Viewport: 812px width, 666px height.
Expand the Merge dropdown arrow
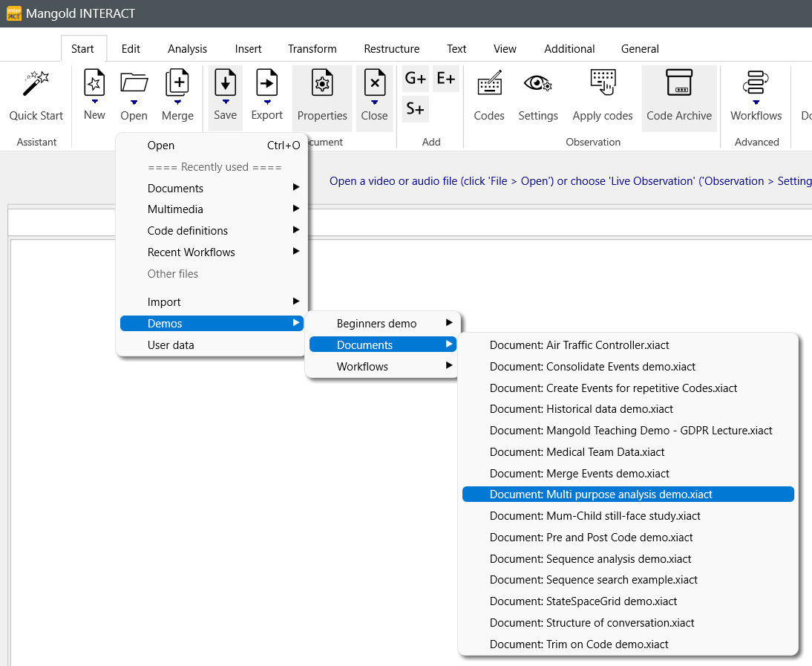177,102
